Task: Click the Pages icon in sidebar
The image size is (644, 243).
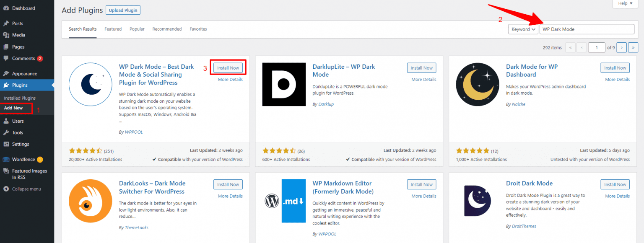Action: [6, 47]
